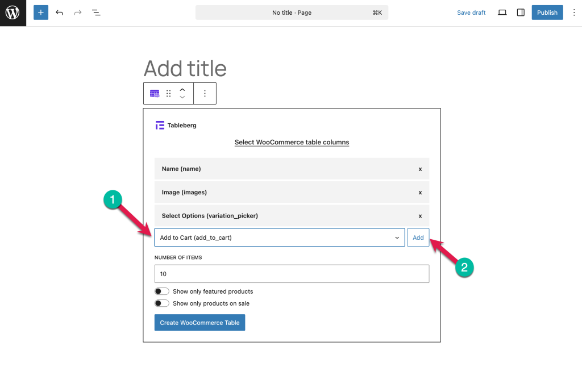Click the Number of Items field
The width and height of the screenshot is (582, 392).
[292, 274]
